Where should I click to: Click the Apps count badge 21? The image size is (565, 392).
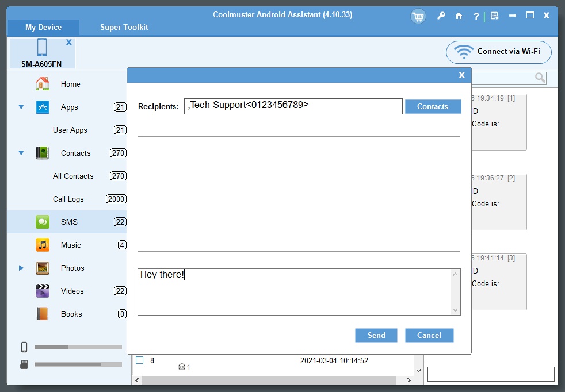120,107
